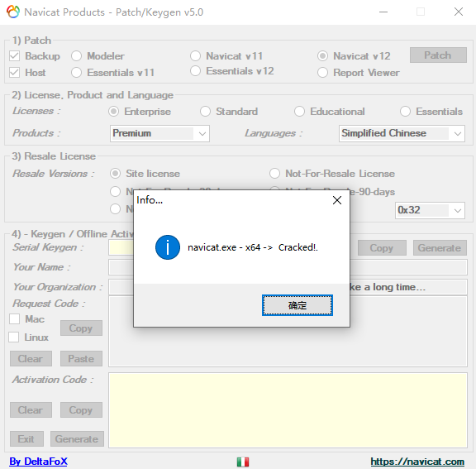The width and height of the screenshot is (476, 469).
Task: Click the blue info icon in the dialog
Action: tap(168, 247)
